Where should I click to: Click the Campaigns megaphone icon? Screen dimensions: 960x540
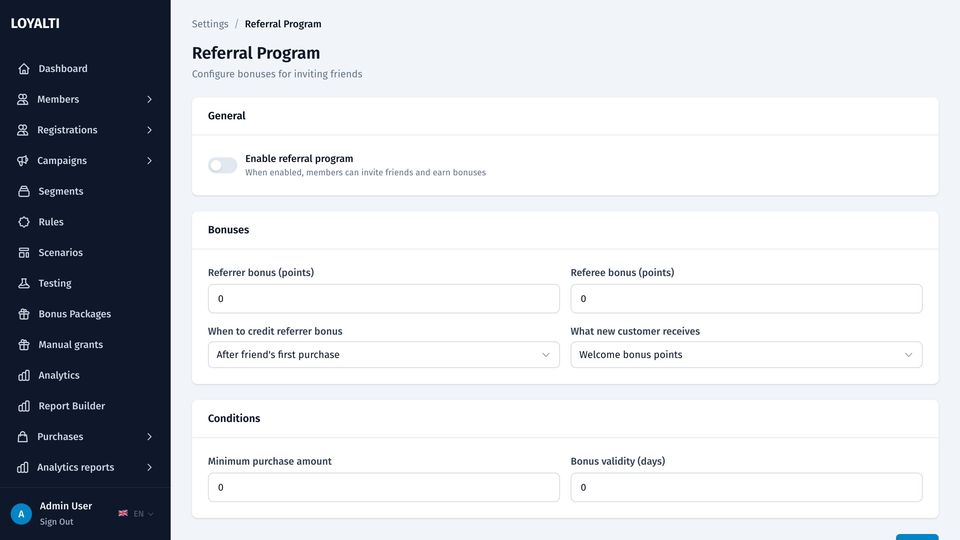(x=23, y=160)
